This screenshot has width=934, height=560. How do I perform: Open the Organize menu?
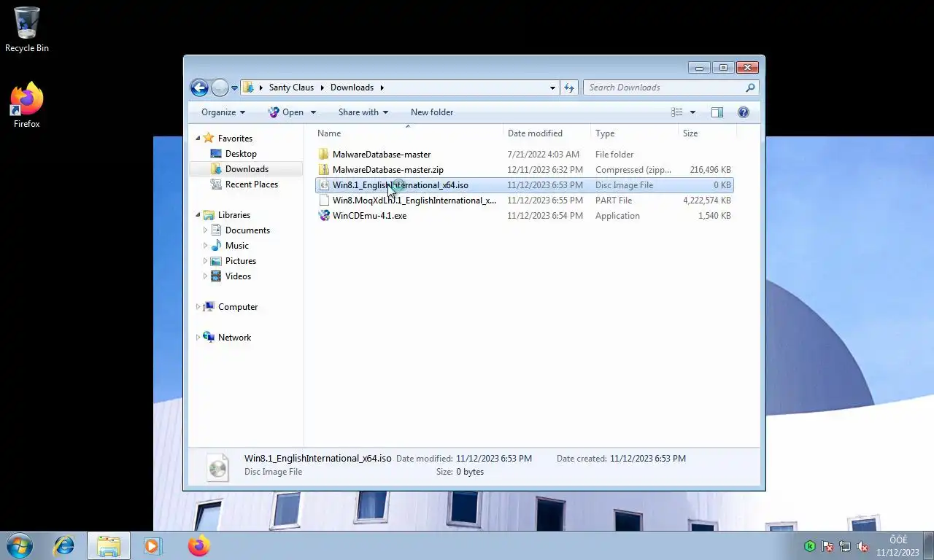coord(223,112)
